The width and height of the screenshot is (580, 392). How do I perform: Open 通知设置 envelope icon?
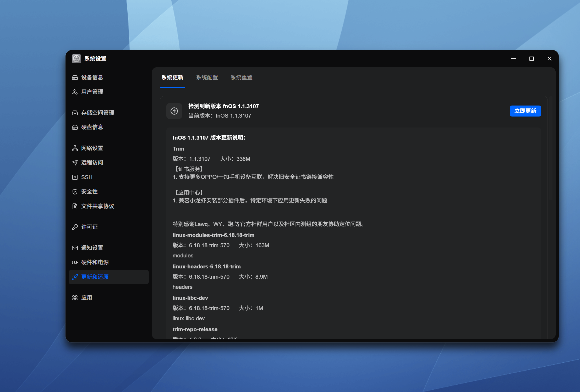point(75,248)
